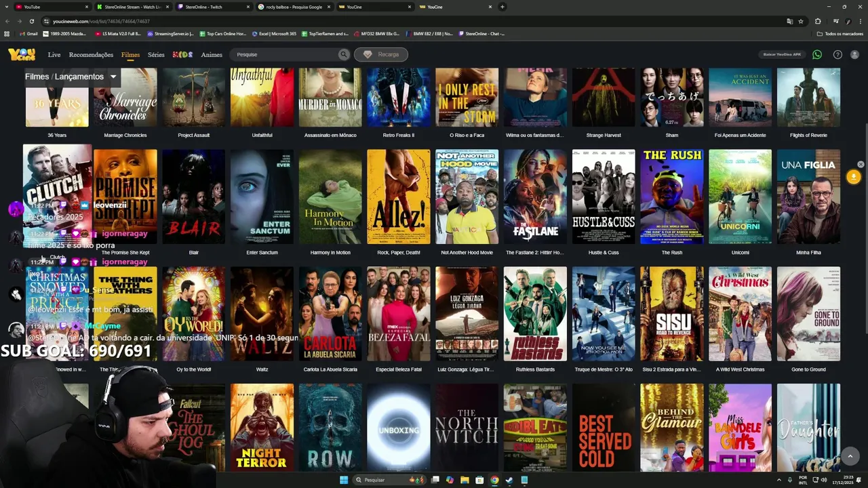Image resolution: width=868 pixels, height=488 pixels.
Task: Go to the Séries section
Action: (x=156, y=55)
